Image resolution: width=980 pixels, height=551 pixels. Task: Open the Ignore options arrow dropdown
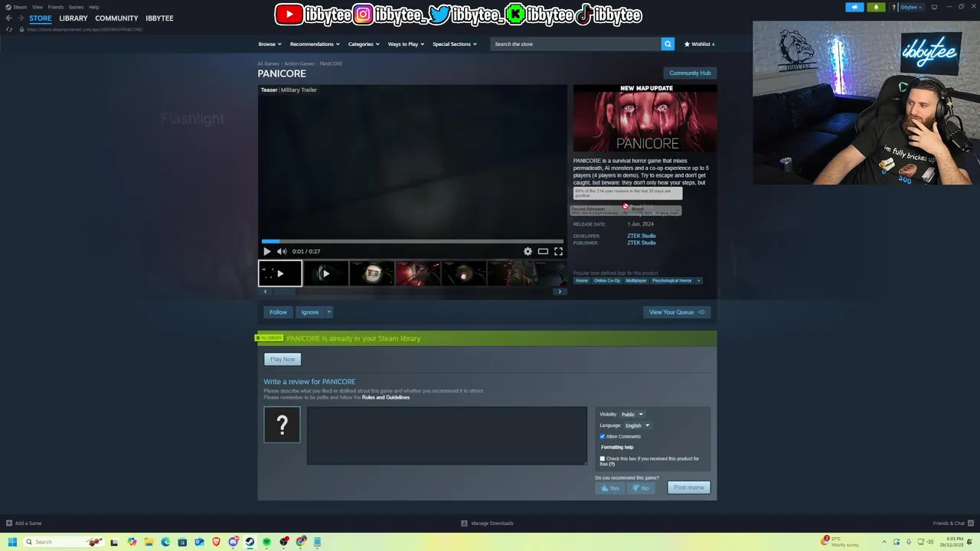tap(328, 312)
